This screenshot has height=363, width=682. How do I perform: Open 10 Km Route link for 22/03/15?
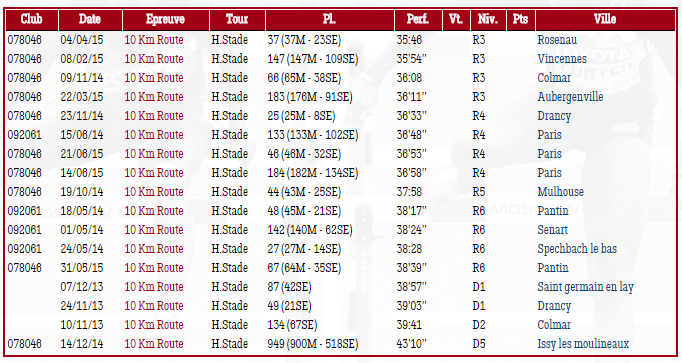(x=154, y=97)
